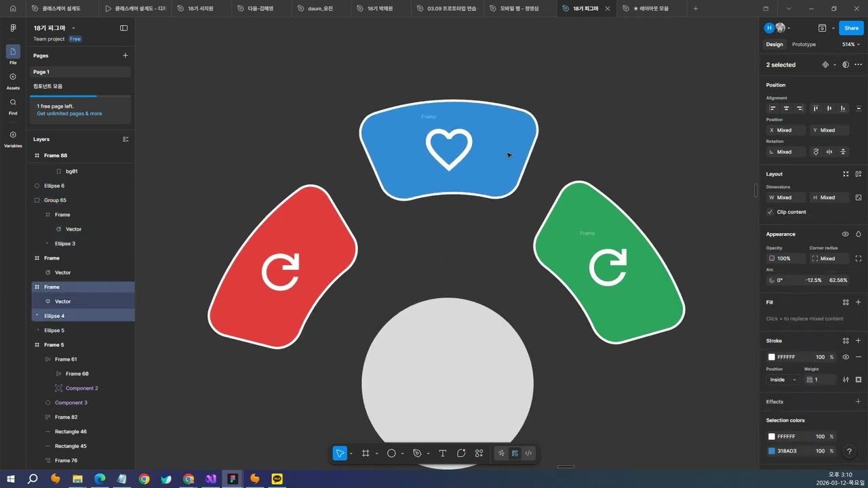Switch to Design mode in toolbar

tap(515, 453)
